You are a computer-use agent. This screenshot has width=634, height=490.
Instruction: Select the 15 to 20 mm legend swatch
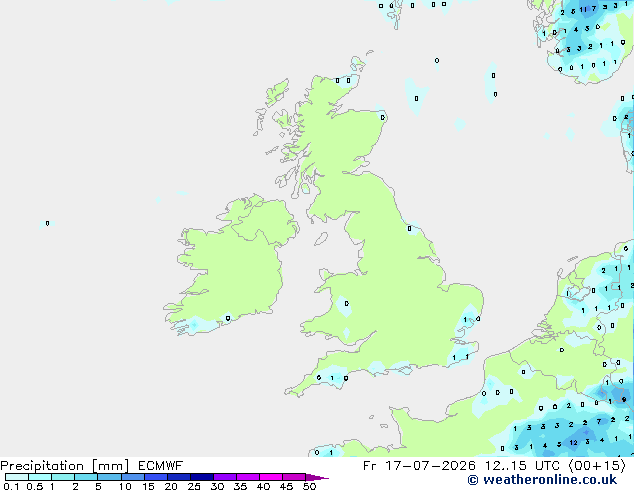tap(155, 477)
